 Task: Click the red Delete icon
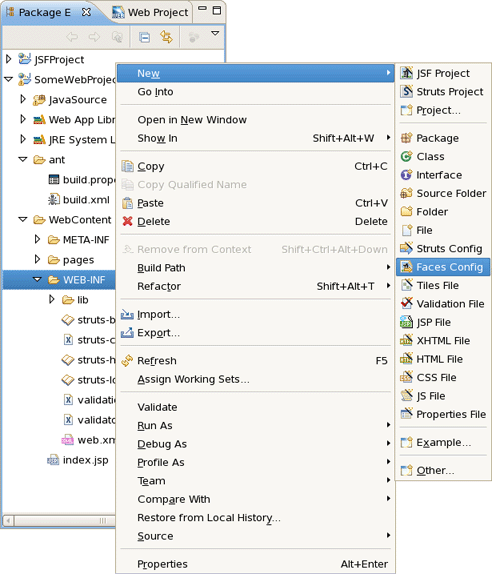pyautogui.click(x=127, y=221)
